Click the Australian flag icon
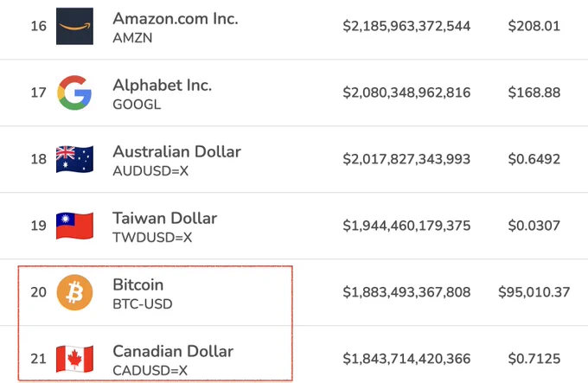588x383 pixels. click(74, 159)
